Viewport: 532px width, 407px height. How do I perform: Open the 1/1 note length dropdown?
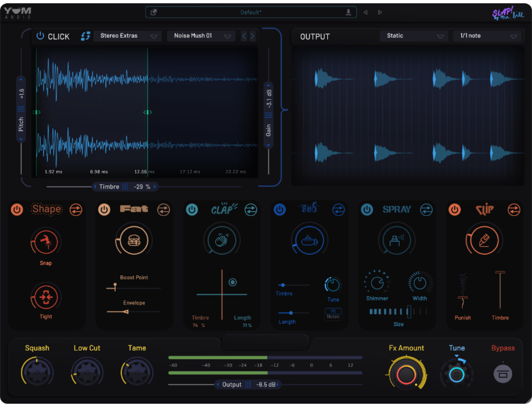[487, 36]
